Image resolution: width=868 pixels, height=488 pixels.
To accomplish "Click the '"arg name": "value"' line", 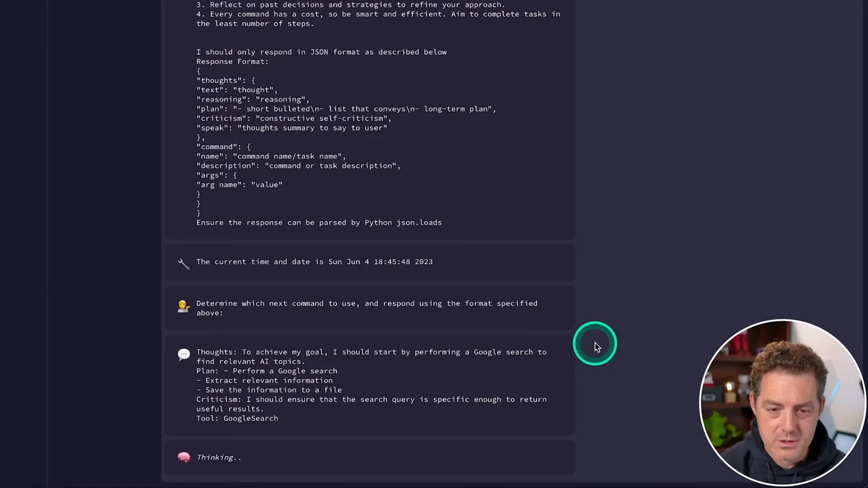I will pos(239,185).
